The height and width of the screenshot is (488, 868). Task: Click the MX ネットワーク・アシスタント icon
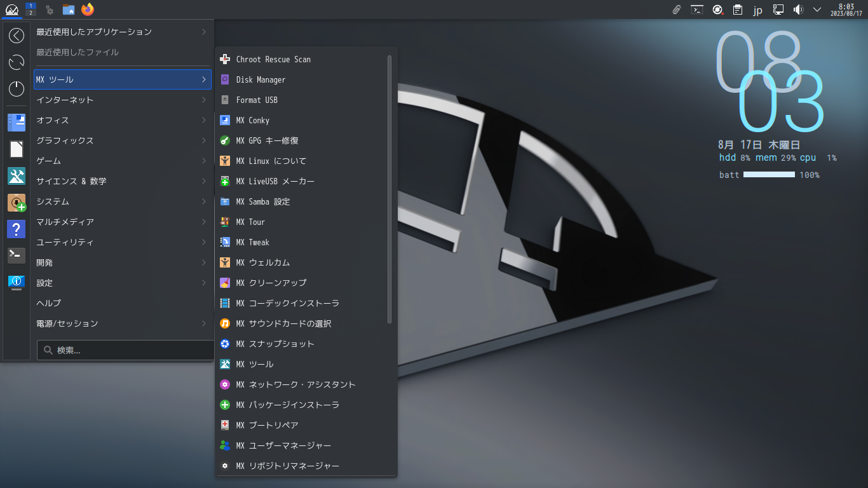[224, 384]
